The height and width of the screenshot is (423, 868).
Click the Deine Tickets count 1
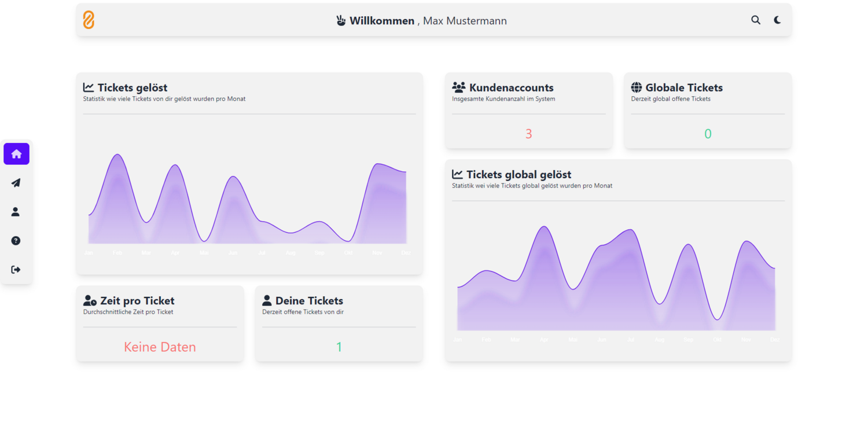(339, 347)
